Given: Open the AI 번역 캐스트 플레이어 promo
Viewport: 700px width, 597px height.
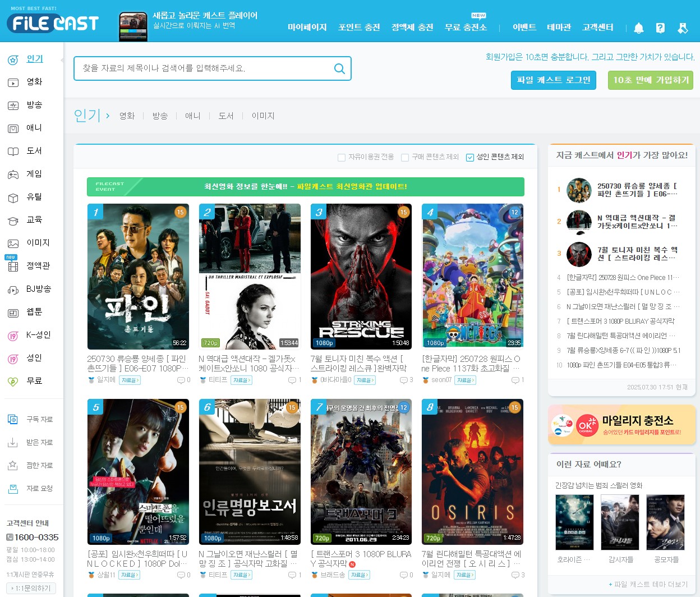Looking at the screenshot, I should (x=188, y=26).
